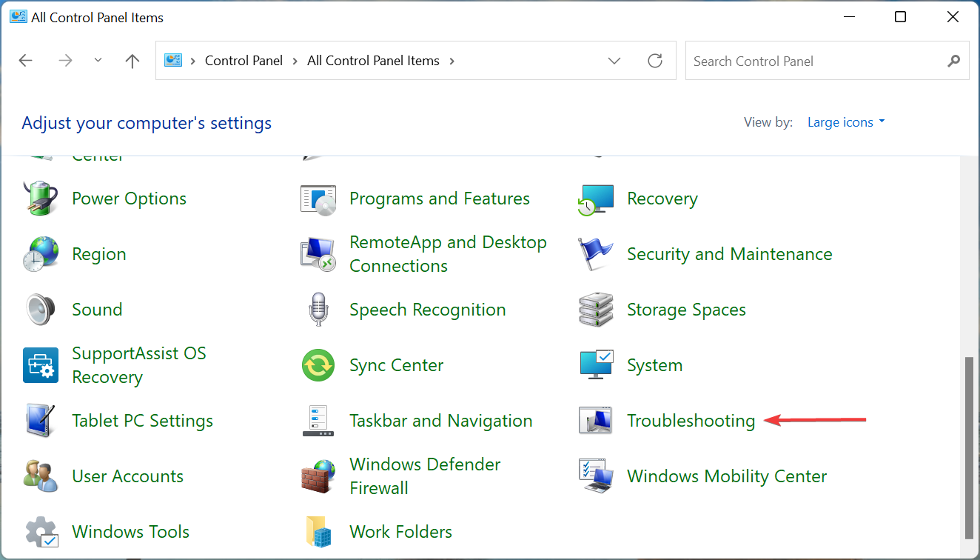Click the Storage Spaces drives icon
980x560 pixels.
(596, 310)
